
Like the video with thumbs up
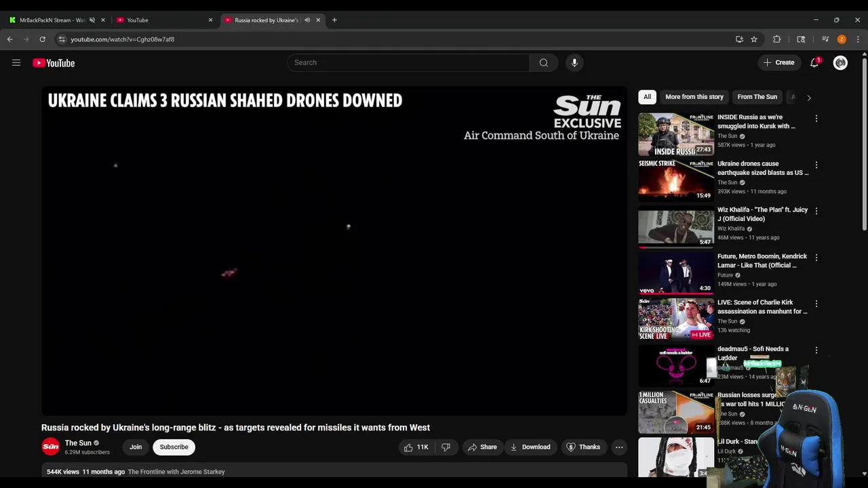point(416,447)
